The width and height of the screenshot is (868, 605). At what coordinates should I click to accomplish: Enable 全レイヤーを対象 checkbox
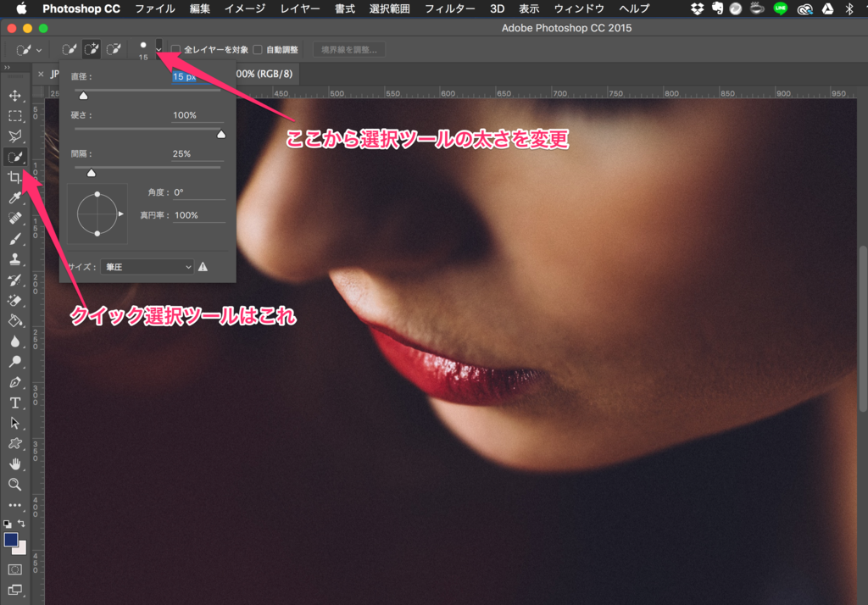click(x=176, y=50)
